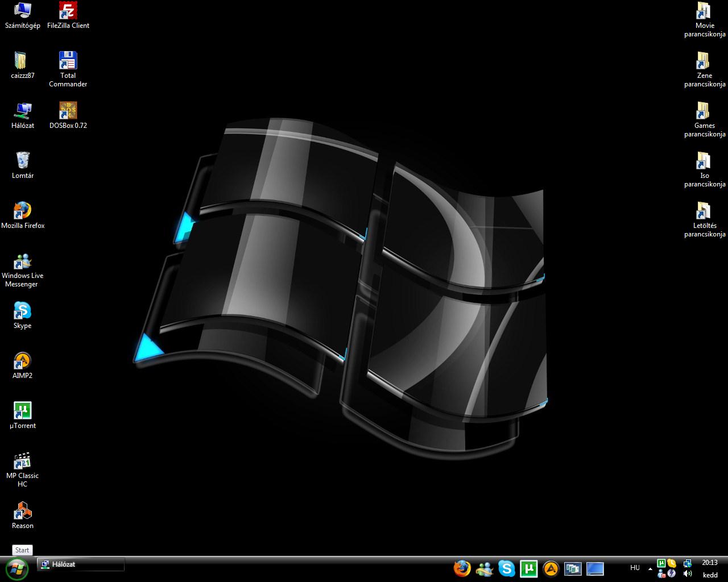Click the Skype desktop icon
This screenshot has height=582, width=728.
point(23,315)
